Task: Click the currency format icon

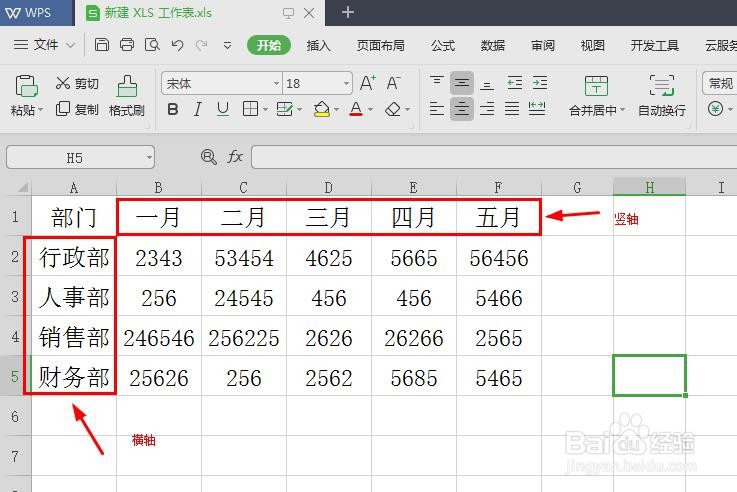Action: (x=715, y=109)
